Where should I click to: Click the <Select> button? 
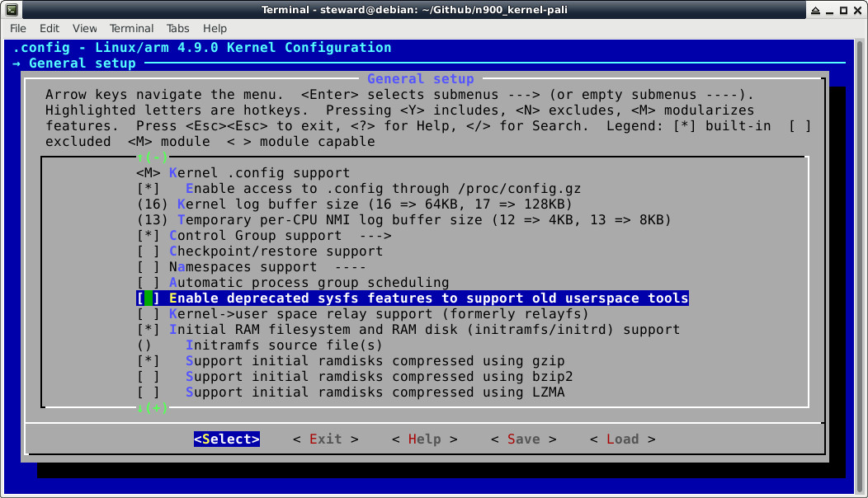coord(227,439)
